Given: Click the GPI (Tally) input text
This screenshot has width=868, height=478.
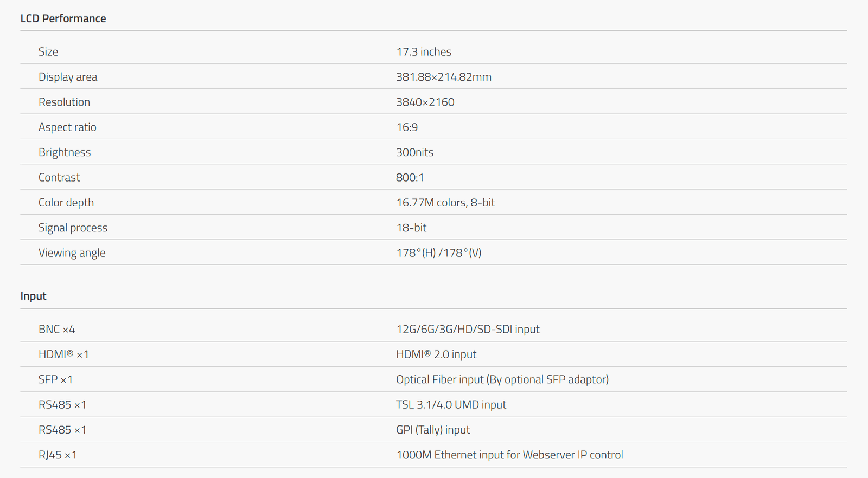Looking at the screenshot, I should coord(433,430).
